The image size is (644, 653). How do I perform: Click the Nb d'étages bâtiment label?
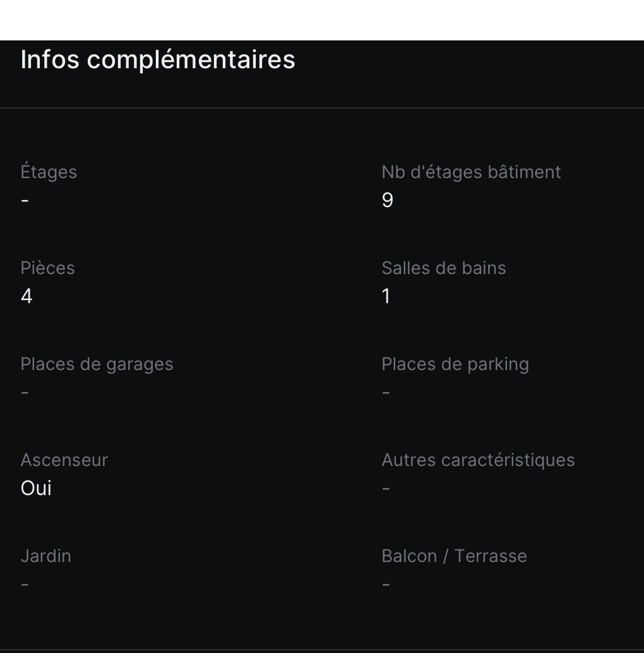(471, 172)
